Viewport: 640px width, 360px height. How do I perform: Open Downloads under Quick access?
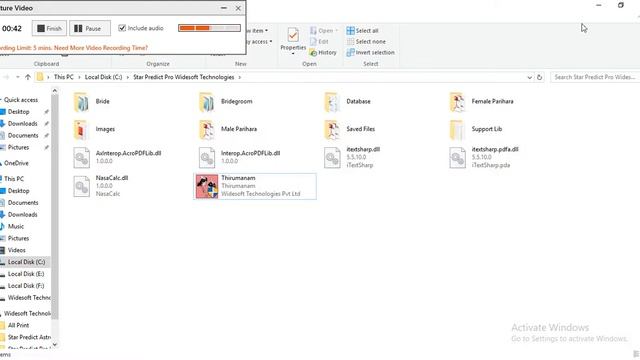(22, 124)
